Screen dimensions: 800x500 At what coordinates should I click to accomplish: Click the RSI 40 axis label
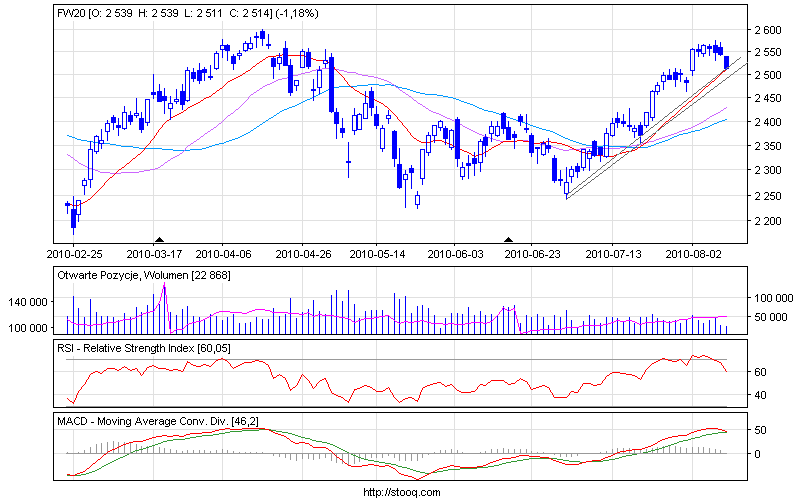tap(760, 395)
